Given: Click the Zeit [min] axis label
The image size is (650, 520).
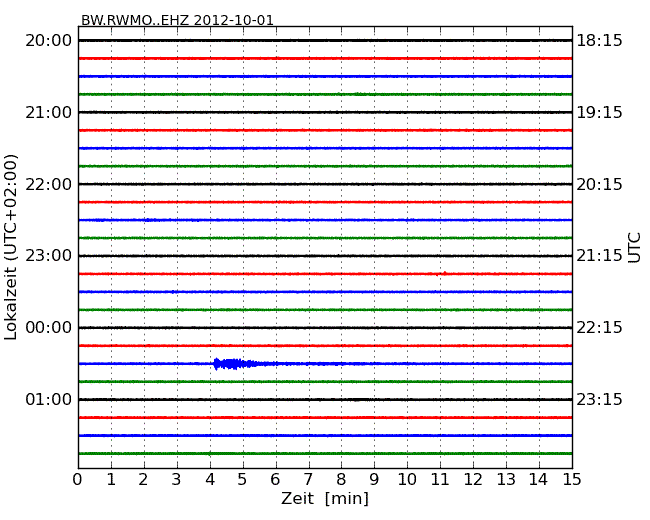Looking at the screenshot, I should tap(325, 498).
